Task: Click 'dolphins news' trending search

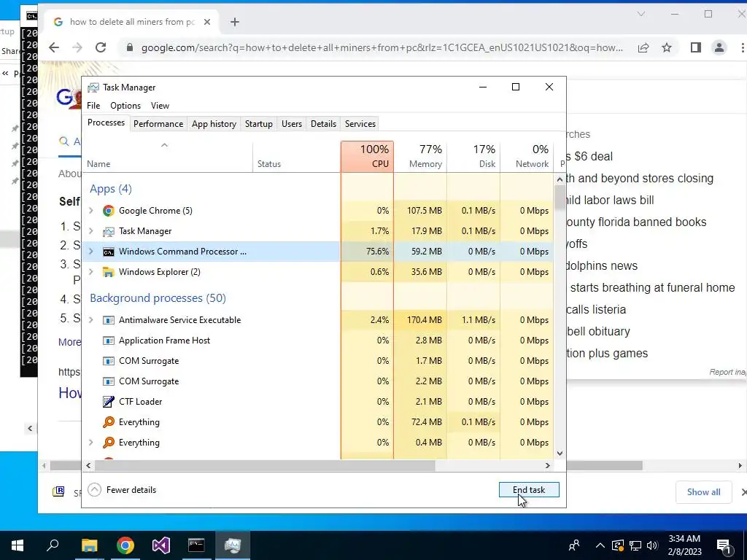Action: click(602, 265)
